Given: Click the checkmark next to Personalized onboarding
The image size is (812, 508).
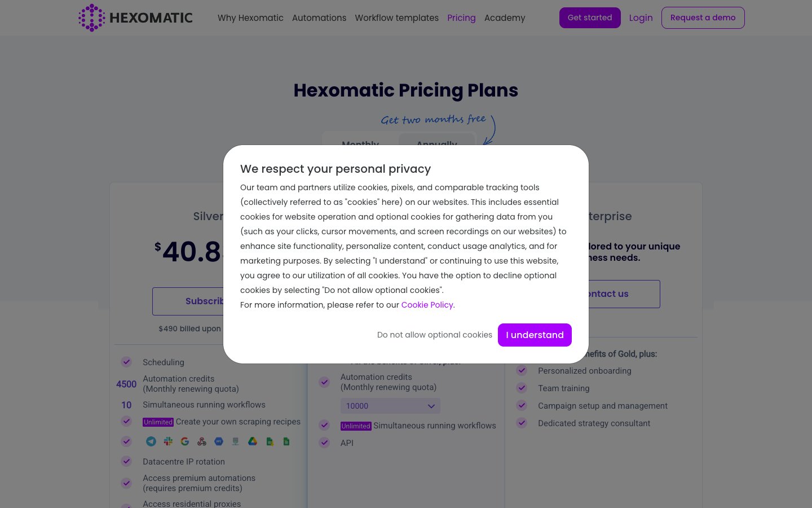Looking at the screenshot, I should (522, 370).
